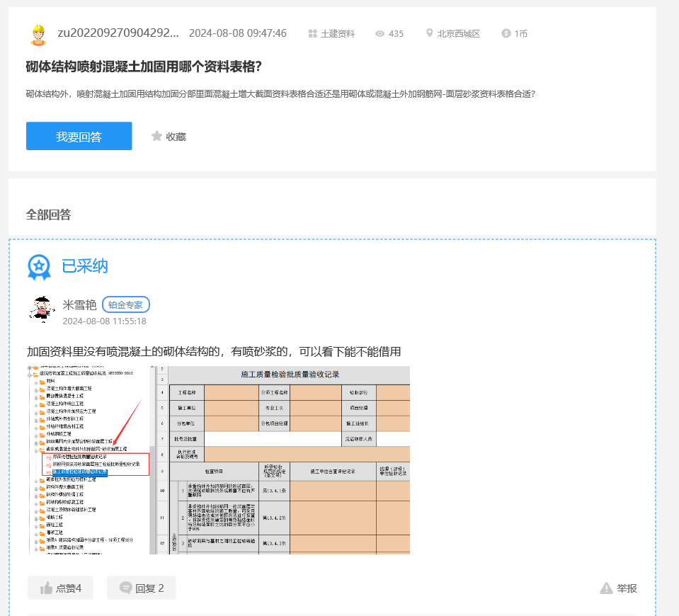Viewport: 679px width, 616px height.
Task: Click the 铂金专家 expert badge
Action: click(126, 304)
